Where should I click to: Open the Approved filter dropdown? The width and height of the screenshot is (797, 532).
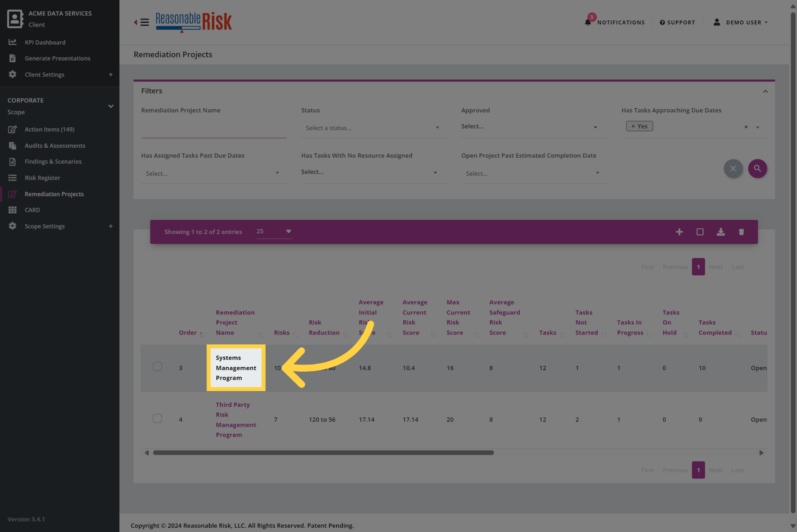click(x=534, y=127)
